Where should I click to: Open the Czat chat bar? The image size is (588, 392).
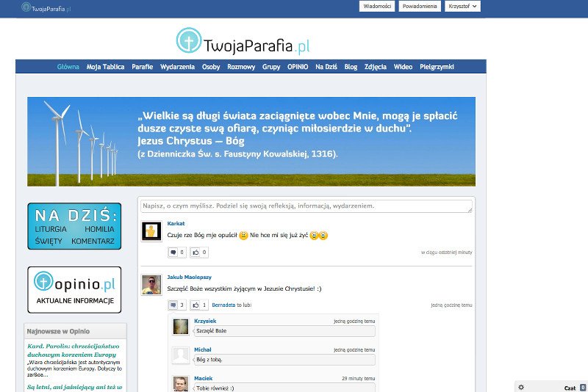click(x=570, y=388)
